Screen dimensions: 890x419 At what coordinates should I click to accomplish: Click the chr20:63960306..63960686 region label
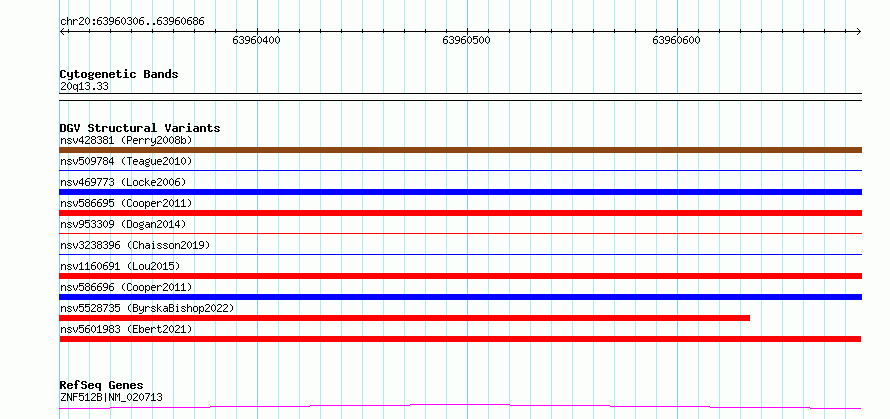point(132,22)
